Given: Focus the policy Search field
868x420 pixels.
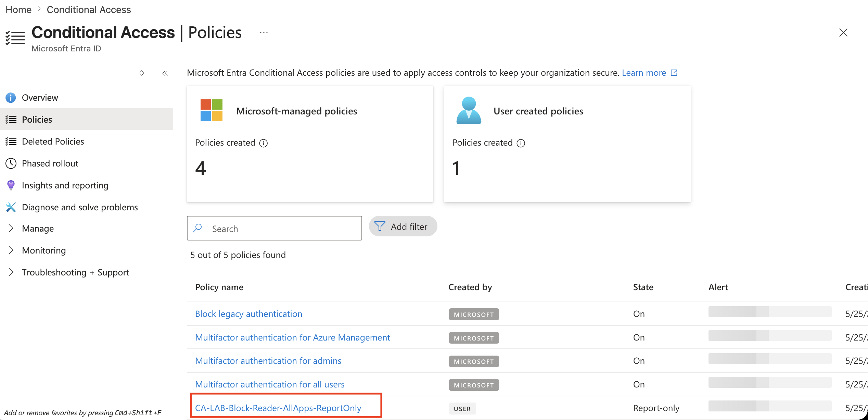Looking at the screenshot, I should coord(275,228).
